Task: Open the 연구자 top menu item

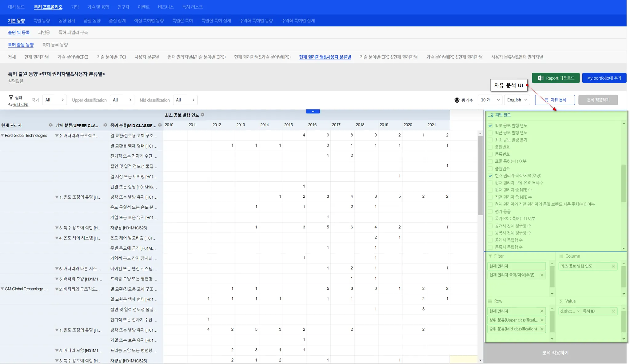Action: pyautogui.click(x=123, y=7)
